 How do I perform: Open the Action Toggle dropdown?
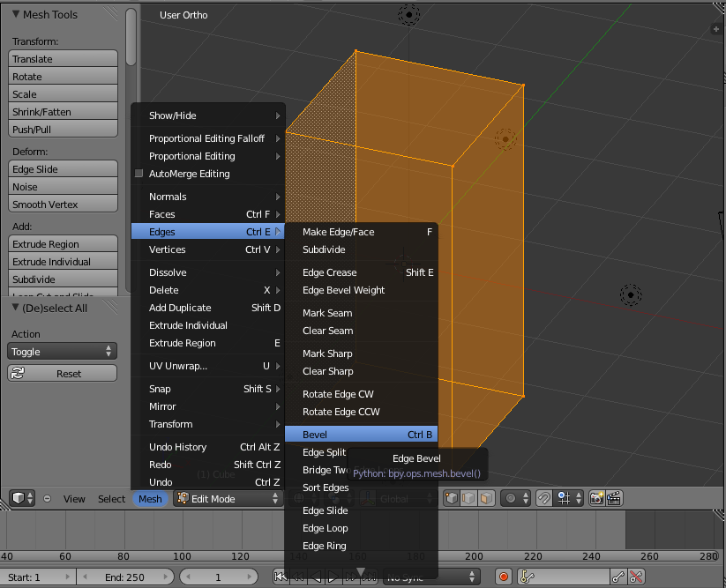pos(63,352)
